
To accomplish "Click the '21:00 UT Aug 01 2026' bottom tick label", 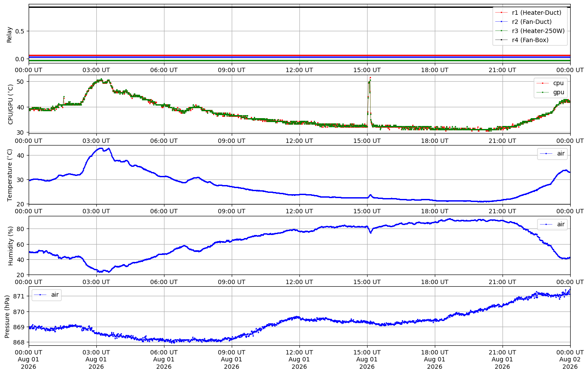I will (503, 359).
